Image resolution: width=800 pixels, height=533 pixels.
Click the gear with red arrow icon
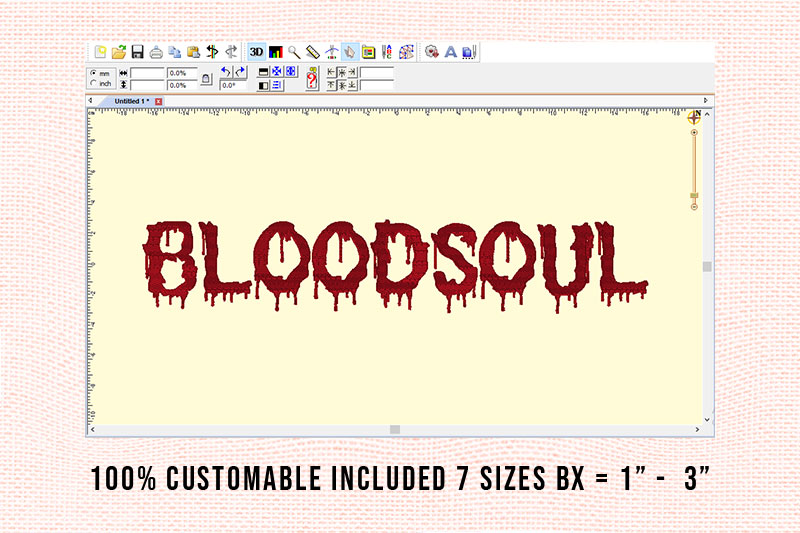[432, 52]
